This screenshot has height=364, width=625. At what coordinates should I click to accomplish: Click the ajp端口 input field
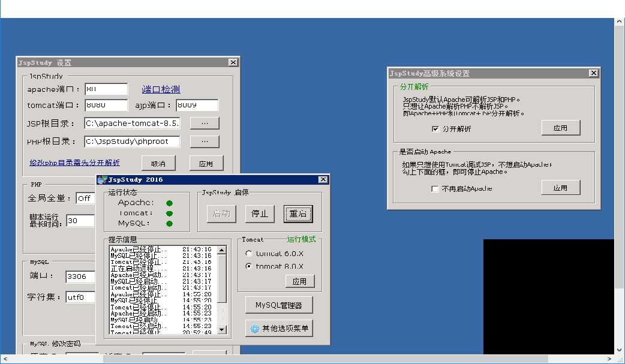197,105
